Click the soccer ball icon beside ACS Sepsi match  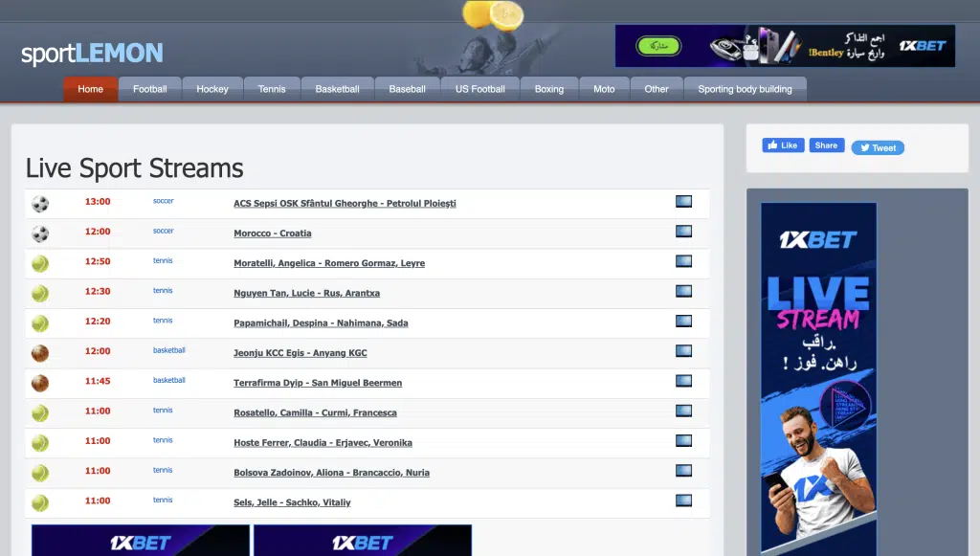pos(38,202)
